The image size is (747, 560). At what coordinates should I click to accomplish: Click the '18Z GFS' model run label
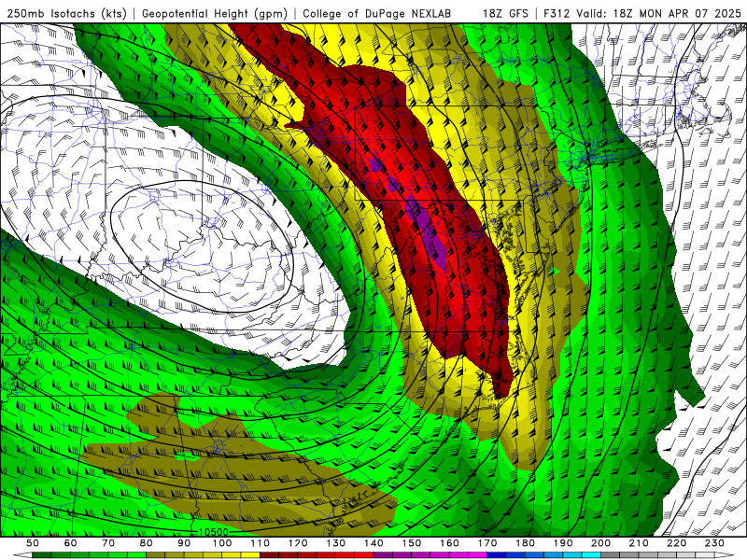(505, 13)
